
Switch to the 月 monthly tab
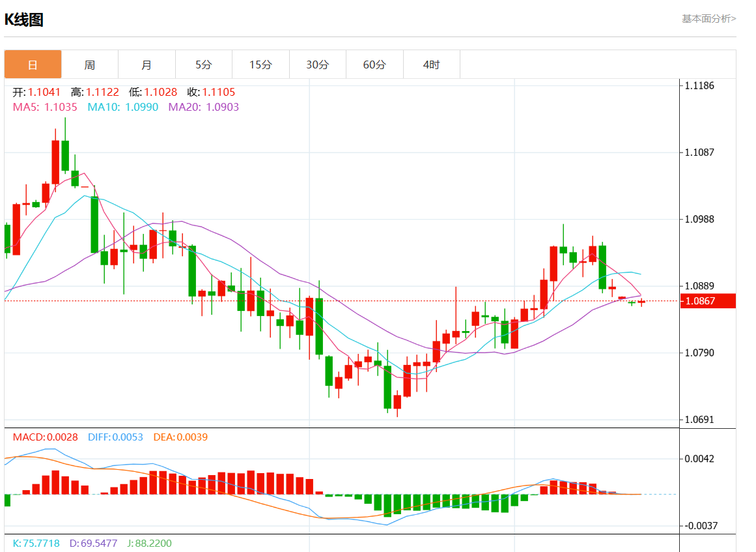click(147, 64)
